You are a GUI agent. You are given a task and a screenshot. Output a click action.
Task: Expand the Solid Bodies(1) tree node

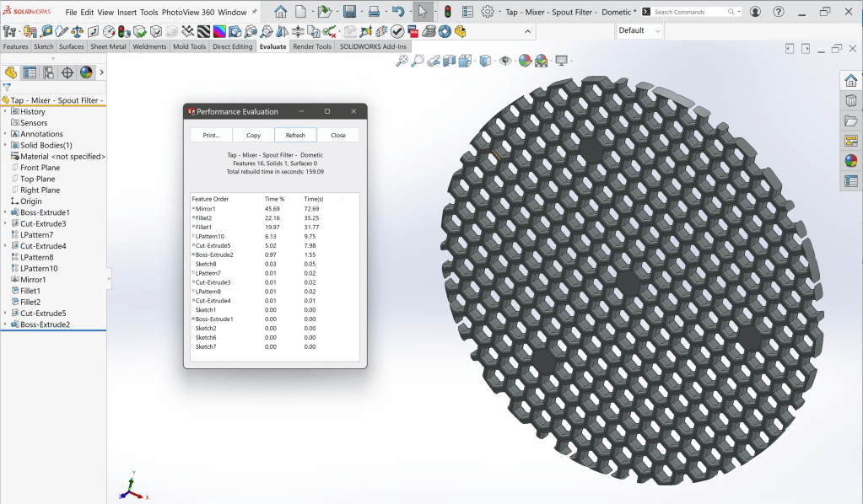point(5,145)
